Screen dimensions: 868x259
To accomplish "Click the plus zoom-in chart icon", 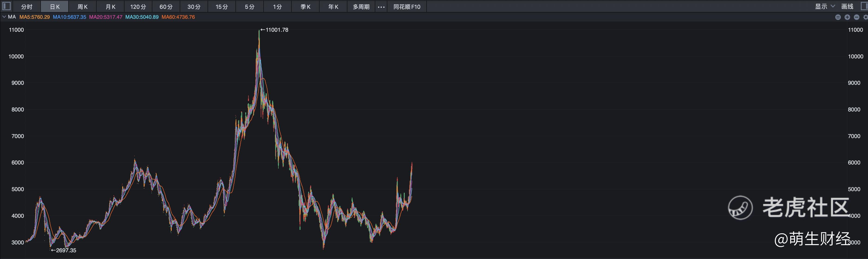I will click(847, 17).
